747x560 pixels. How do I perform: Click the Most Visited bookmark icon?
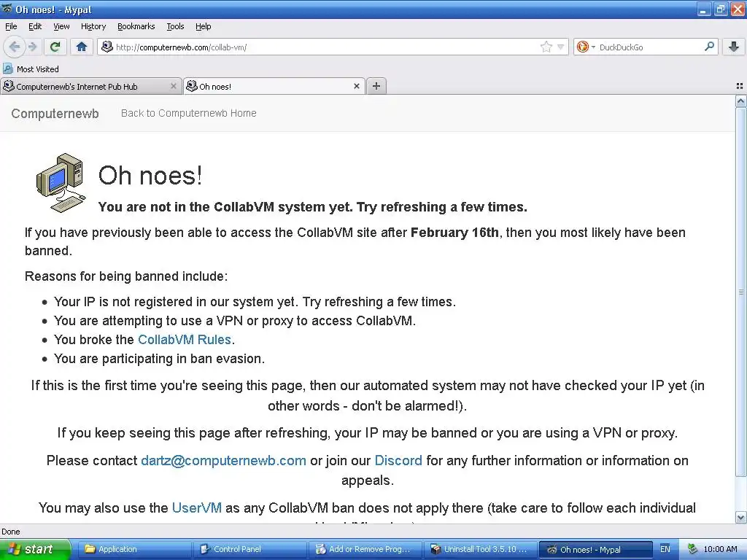[x=8, y=69]
